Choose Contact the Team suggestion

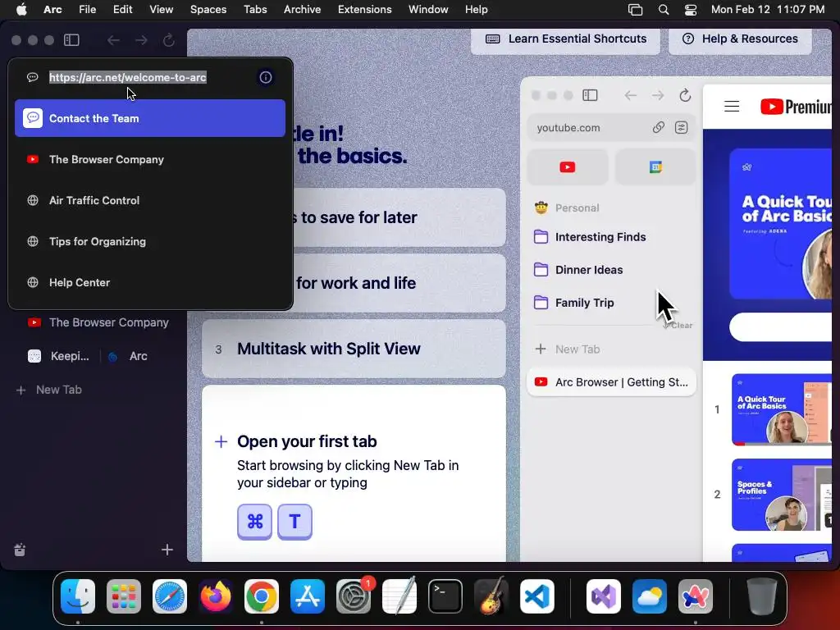tap(150, 118)
